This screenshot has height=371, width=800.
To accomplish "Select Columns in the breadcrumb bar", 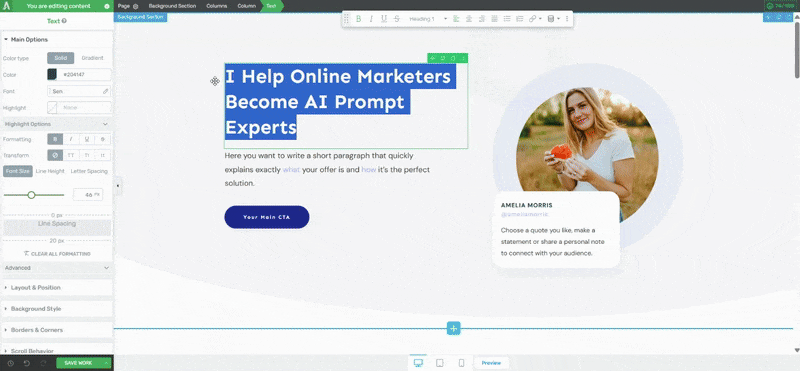I will click(216, 6).
